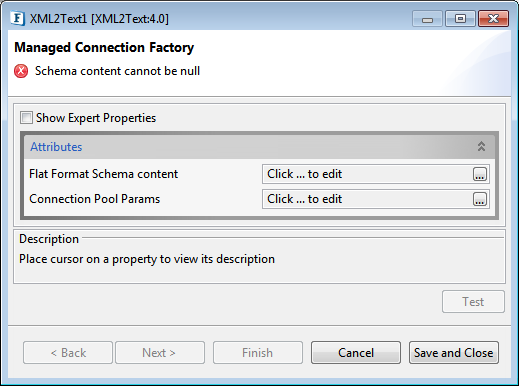Cancel the Managed Connection Factory dialog
Image resolution: width=519 pixels, height=386 pixels.
[356, 353]
